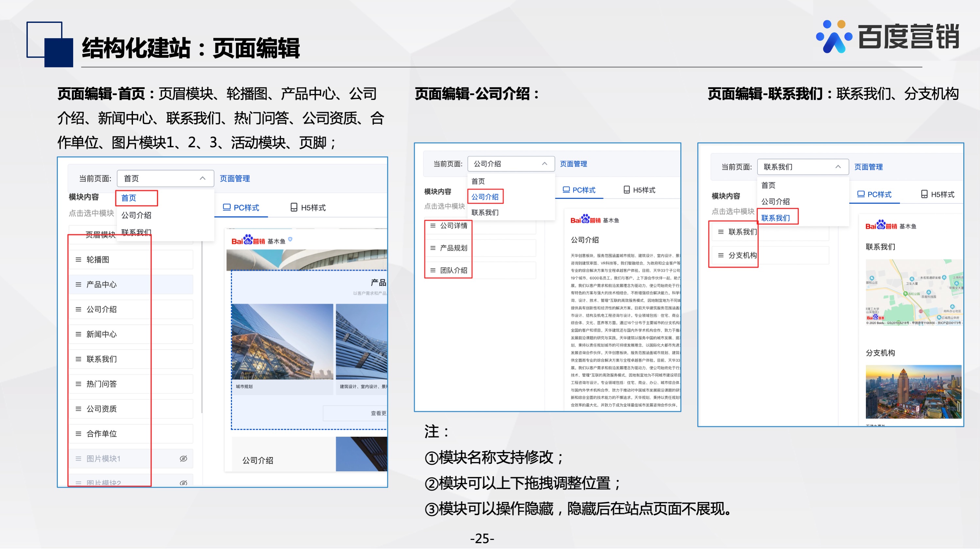Choose 首页 in the middle panel dropdown list
Viewport: 980px width, 551px height.
click(478, 181)
